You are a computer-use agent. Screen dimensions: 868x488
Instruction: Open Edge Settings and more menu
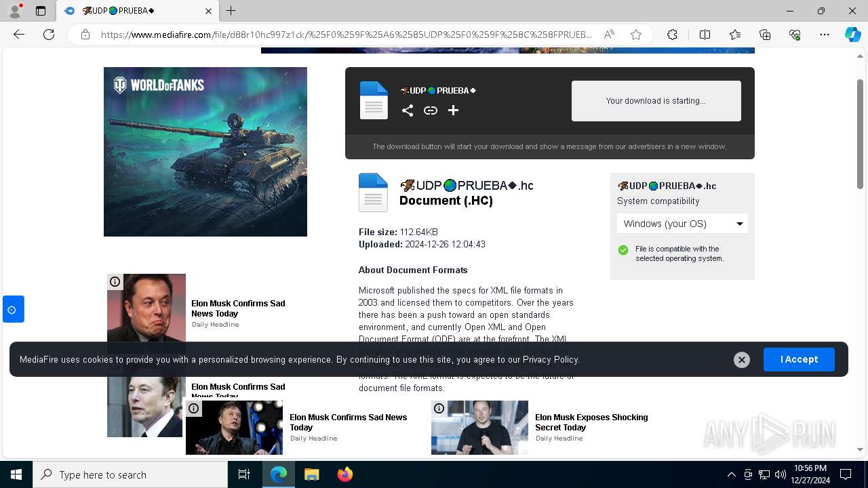point(825,35)
